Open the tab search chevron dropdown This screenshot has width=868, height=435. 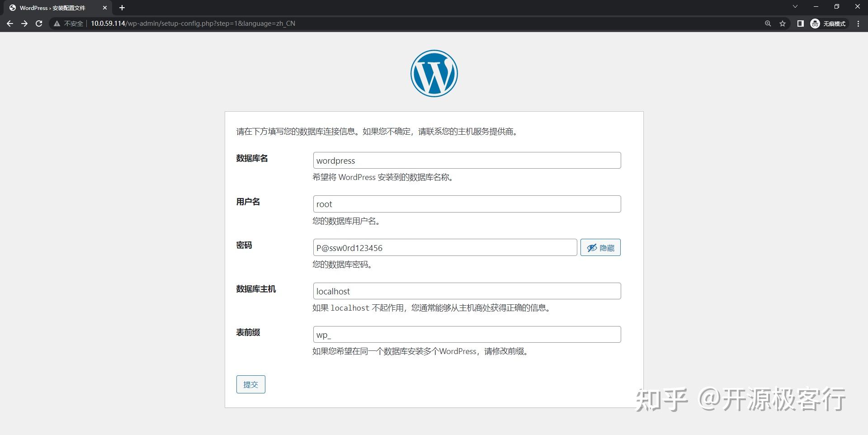(795, 7)
